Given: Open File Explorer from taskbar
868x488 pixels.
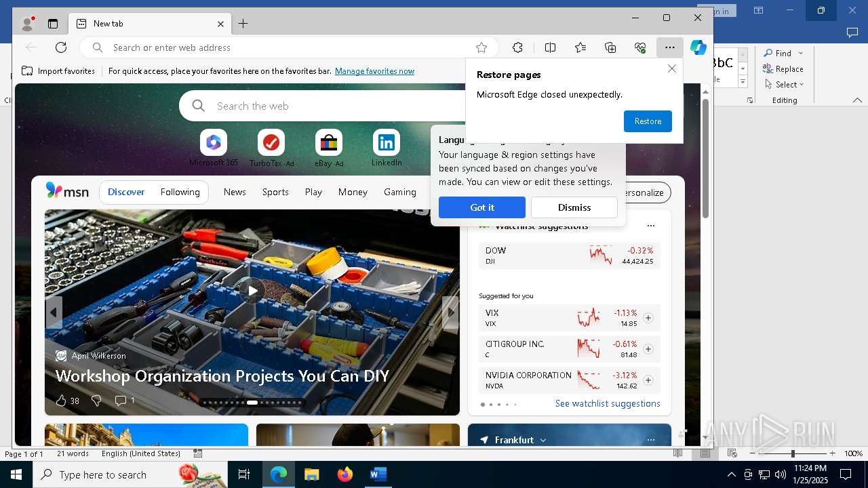Looking at the screenshot, I should click(312, 474).
